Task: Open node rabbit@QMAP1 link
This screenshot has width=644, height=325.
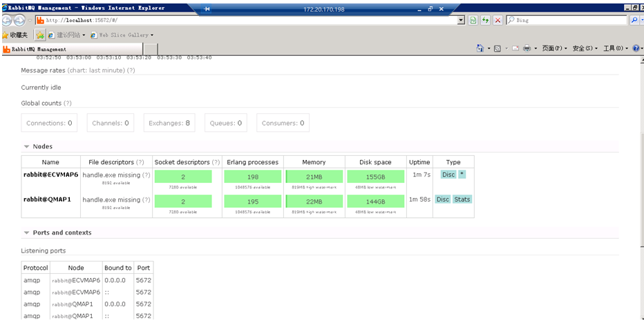Action: (x=47, y=199)
